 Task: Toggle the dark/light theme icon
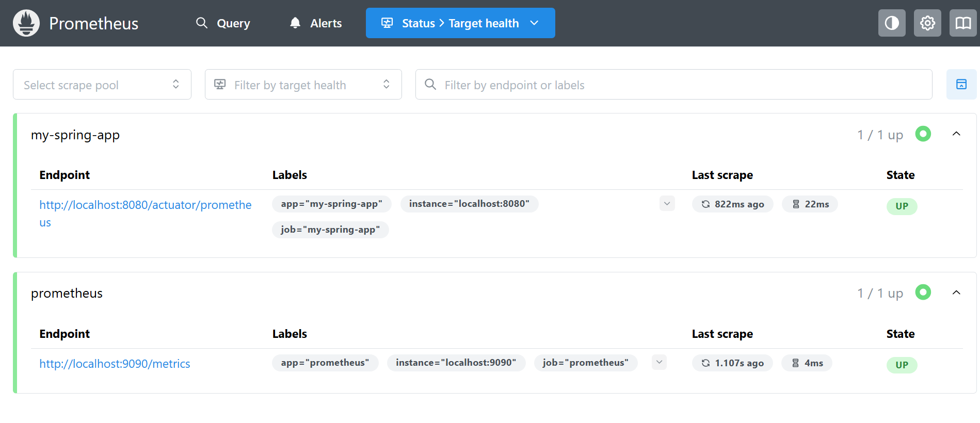point(891,23)
